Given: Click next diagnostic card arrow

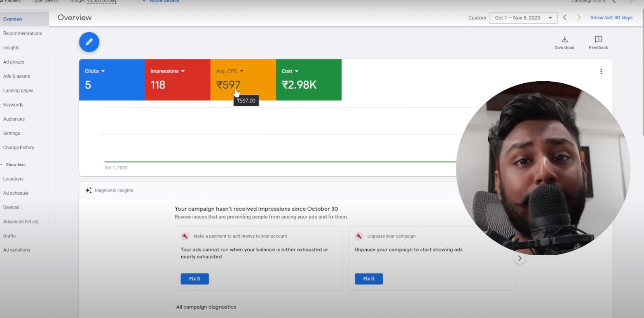Looking at the screenshot, I should click(520, 259).
